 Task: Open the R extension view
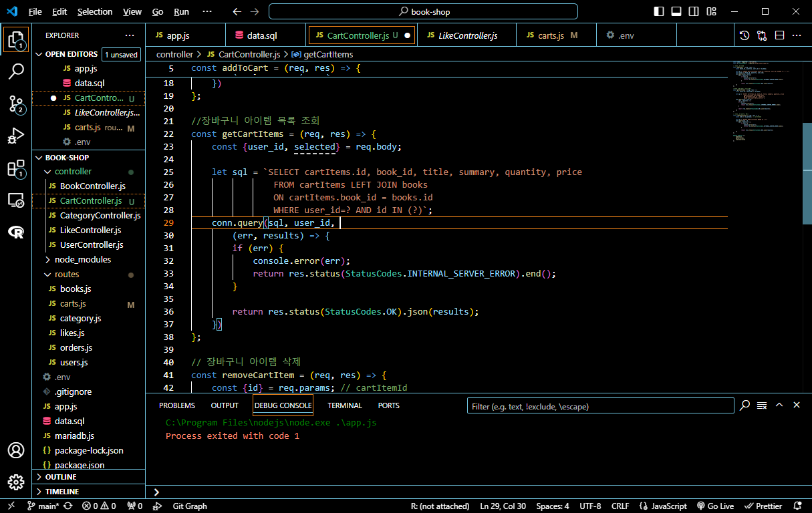coord(16,232)
